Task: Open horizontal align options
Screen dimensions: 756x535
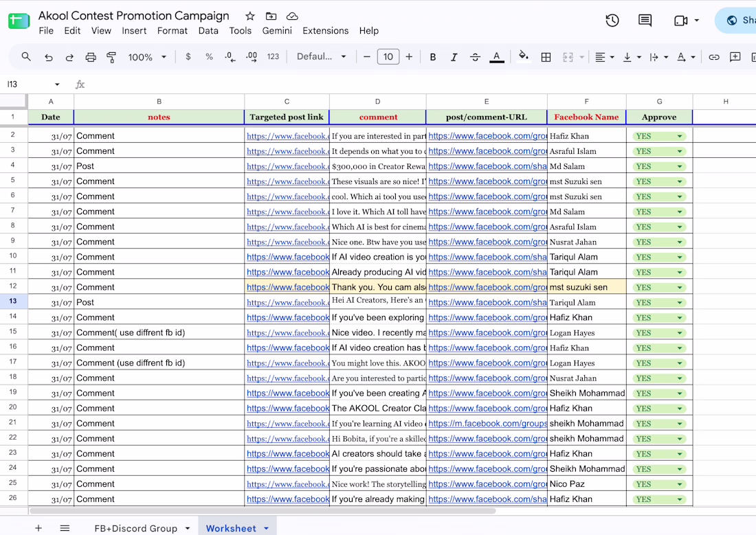Action: coord(604,57)
